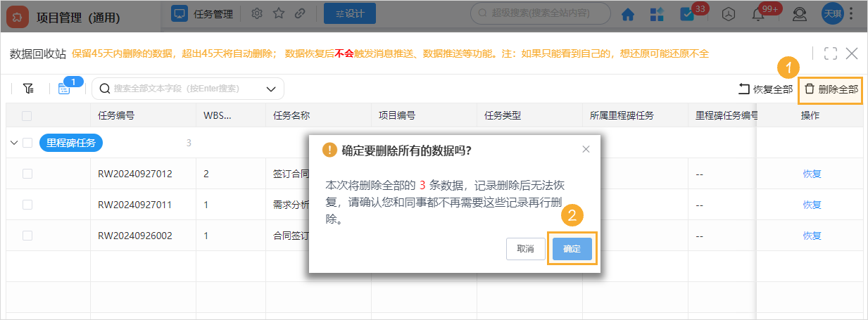Click the 超级搜索 global search box
The width and height of the screenshot is (868, 320).
click(541, 13)
